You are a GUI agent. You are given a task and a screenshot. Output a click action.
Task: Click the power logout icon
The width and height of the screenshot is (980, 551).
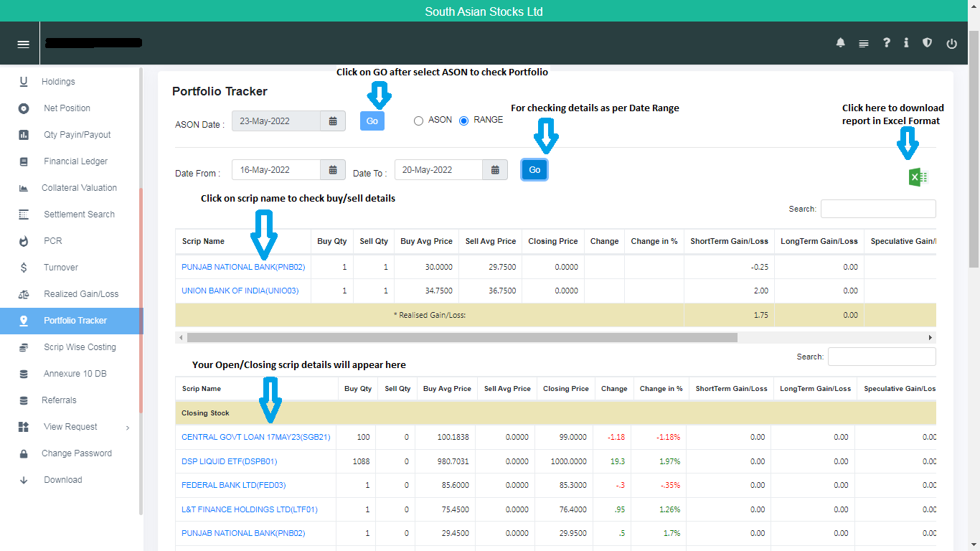coord(951,44)
